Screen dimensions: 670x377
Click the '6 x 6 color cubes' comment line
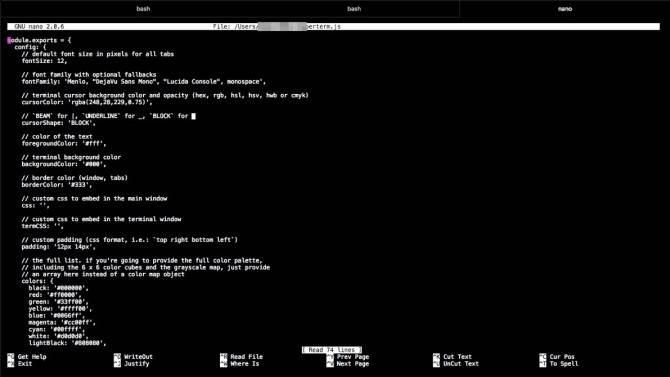click(146, 267)
